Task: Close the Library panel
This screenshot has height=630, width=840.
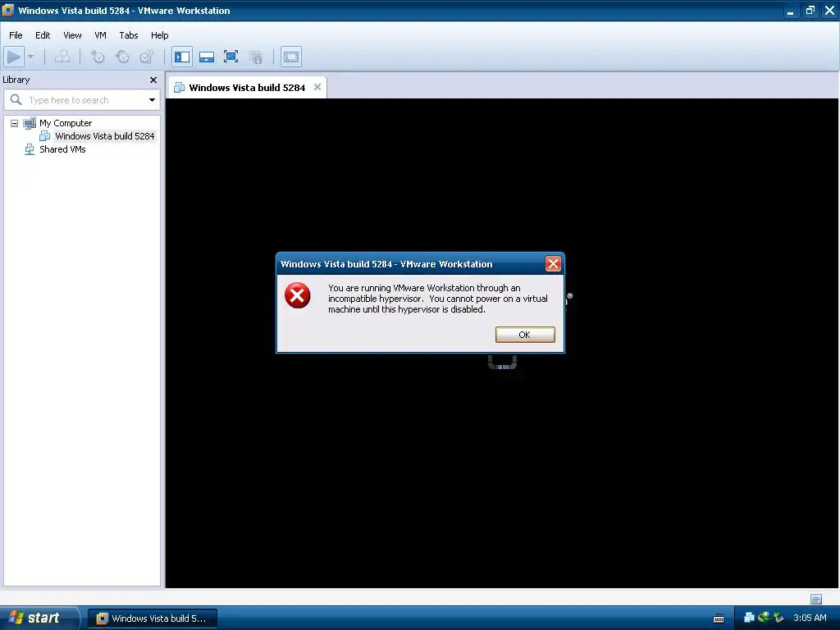Action: [x=153, y=80]
